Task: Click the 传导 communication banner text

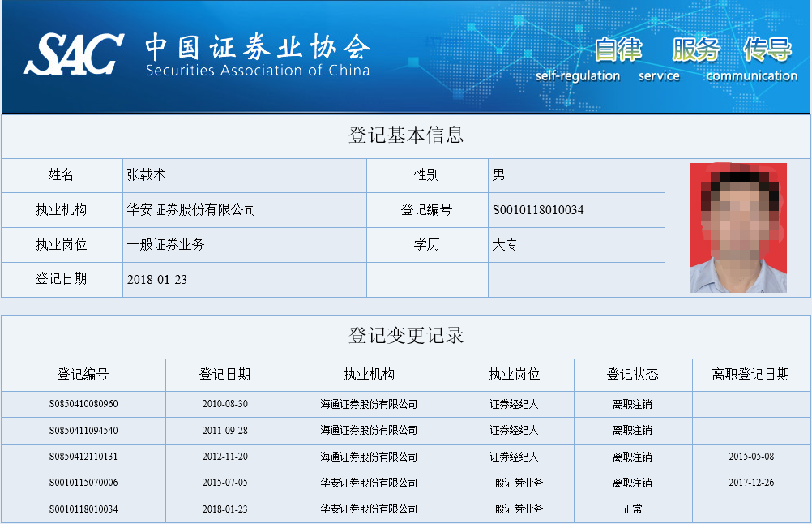Action: pos(752,59)
